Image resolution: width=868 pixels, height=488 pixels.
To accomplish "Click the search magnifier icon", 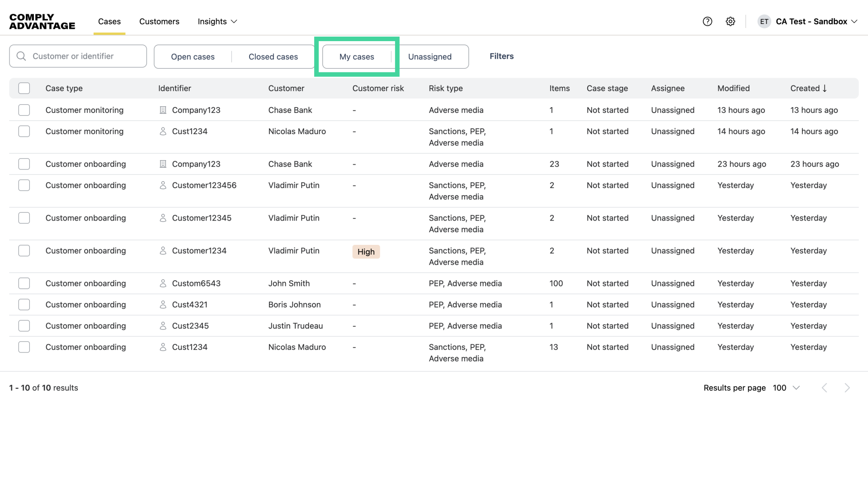I will (21, 56).
